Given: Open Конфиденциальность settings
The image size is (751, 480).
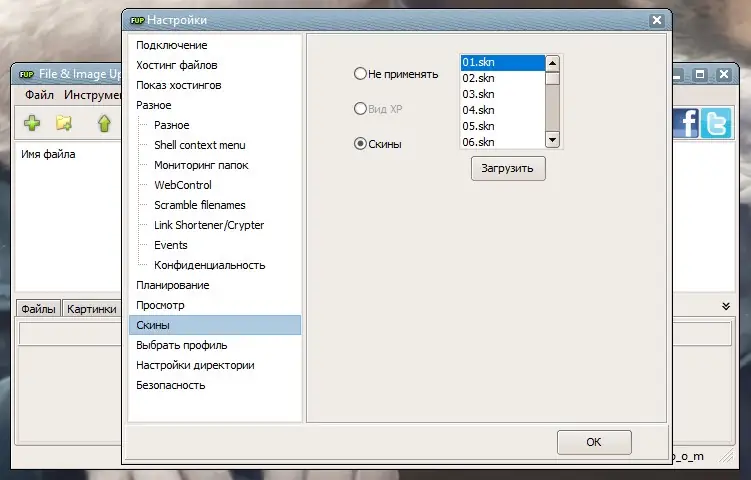Looking at the screenshot, I should click(x=209, y=265).
